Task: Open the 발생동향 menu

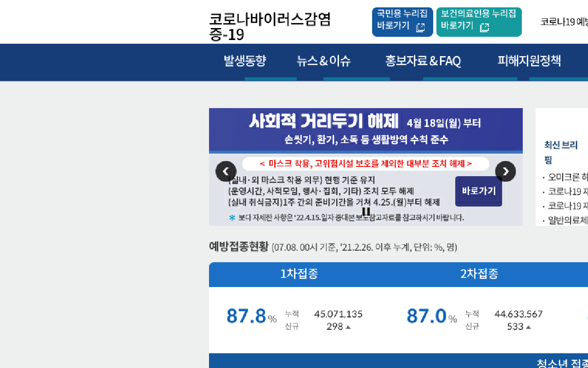Action: (x=245, y=61)
